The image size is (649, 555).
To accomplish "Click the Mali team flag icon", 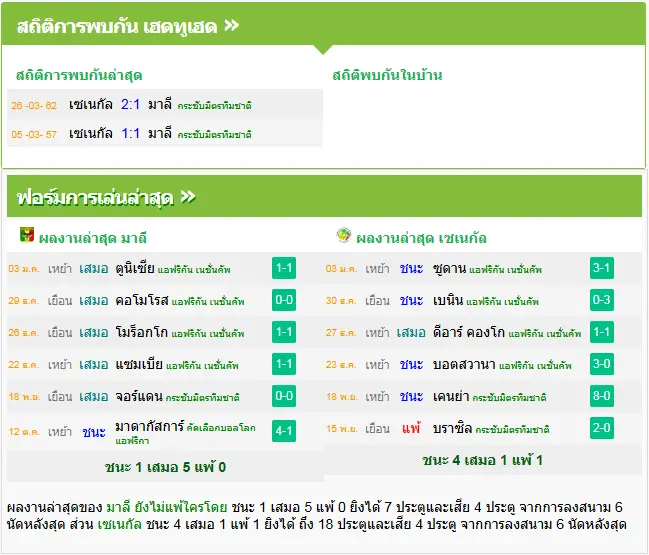I will (27, 235).
